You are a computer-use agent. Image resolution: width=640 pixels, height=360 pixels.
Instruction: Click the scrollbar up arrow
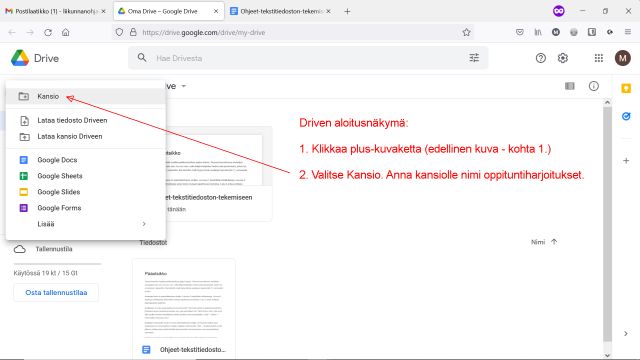607,102
